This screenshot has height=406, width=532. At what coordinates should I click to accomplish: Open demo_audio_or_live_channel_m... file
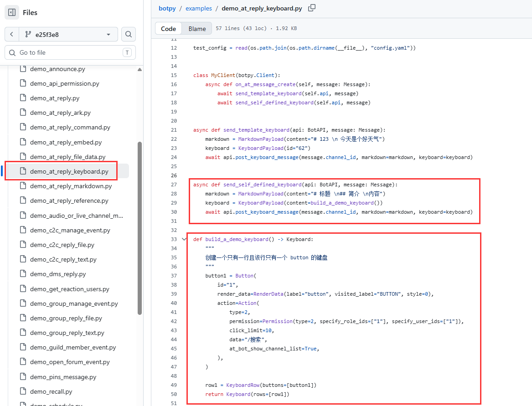pyautogui.click(x=76, y=216)
